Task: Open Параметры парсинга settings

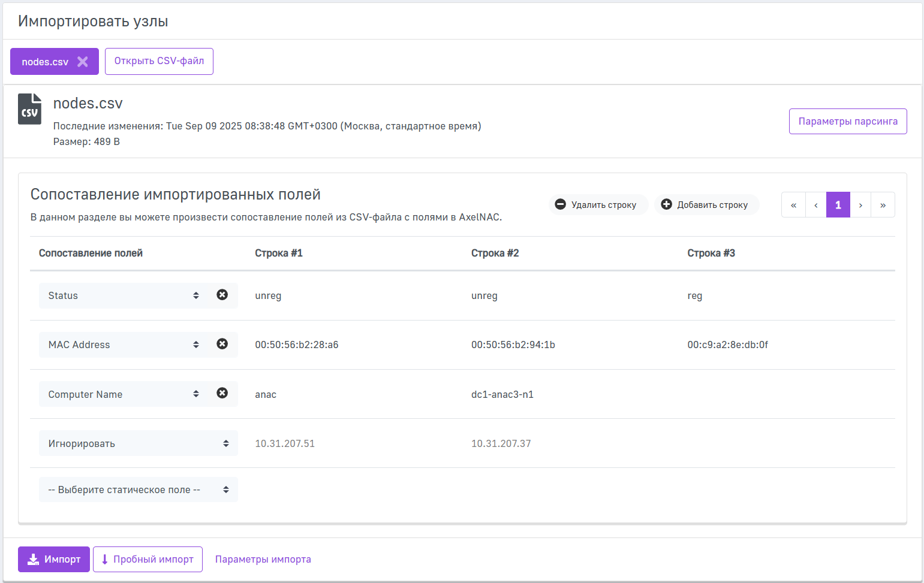Action: click(x=847, y=121)
